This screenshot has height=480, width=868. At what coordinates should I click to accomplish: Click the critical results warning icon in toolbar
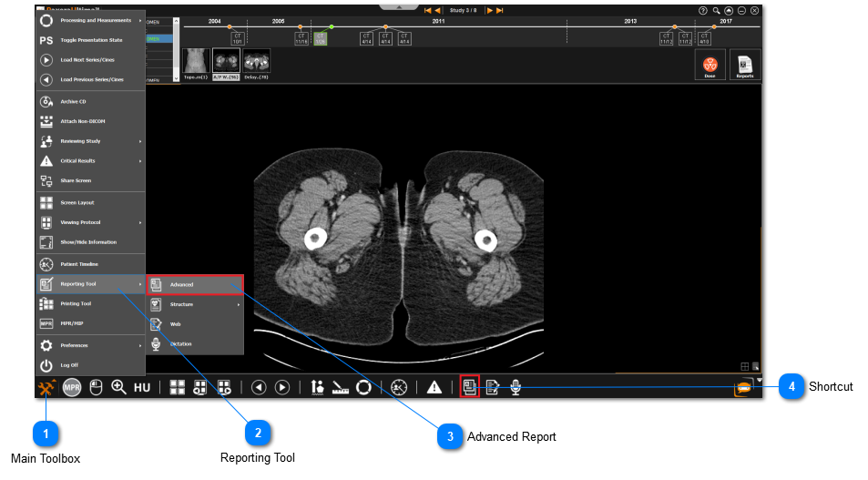point(434,387)
